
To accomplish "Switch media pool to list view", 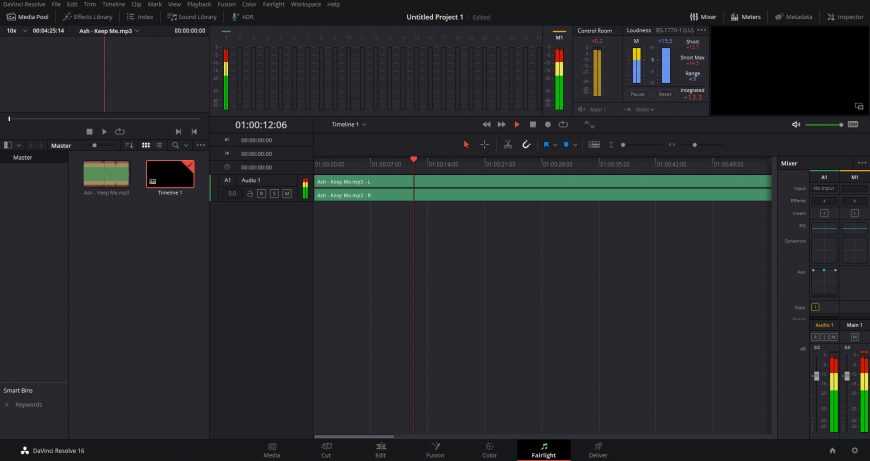I will pyautogui.click(x=159, y=145).
